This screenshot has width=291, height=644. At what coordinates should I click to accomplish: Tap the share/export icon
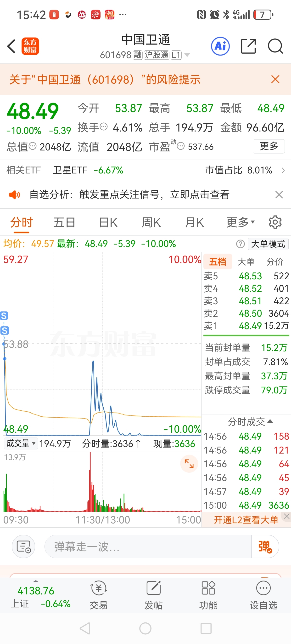pyautogui.click(x=248, y=46)
